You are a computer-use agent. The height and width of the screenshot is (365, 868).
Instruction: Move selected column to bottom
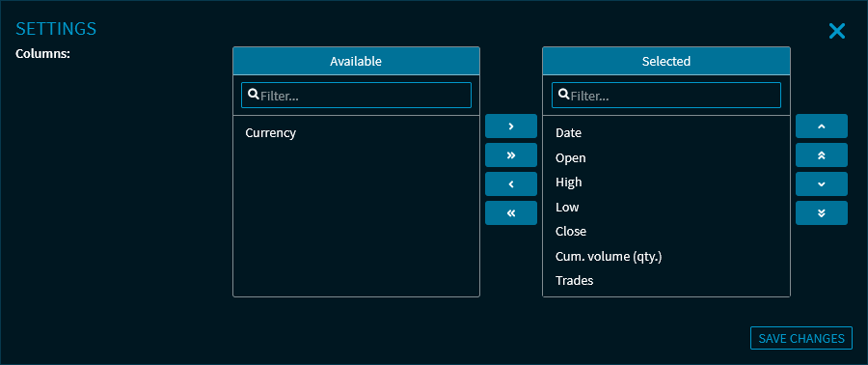(822, 212)
